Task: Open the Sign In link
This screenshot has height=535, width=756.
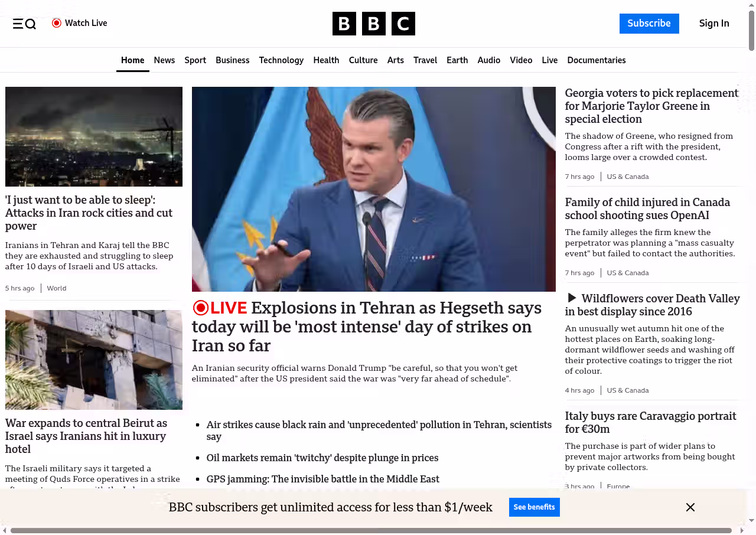Action: coord(713,24)
